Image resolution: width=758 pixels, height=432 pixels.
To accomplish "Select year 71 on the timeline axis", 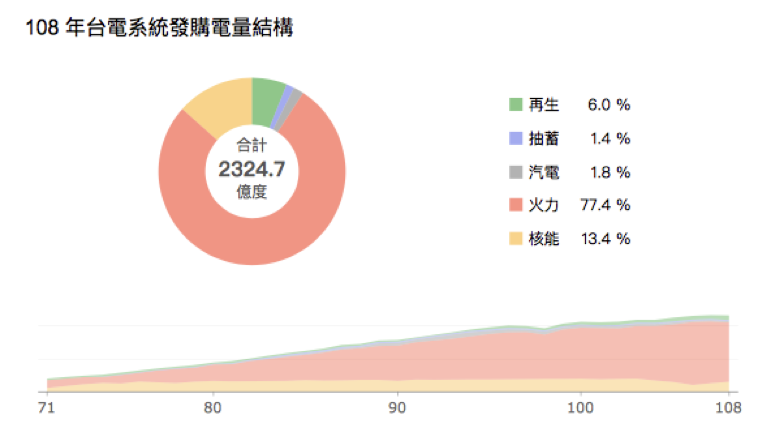I will [x=46, y=407].
